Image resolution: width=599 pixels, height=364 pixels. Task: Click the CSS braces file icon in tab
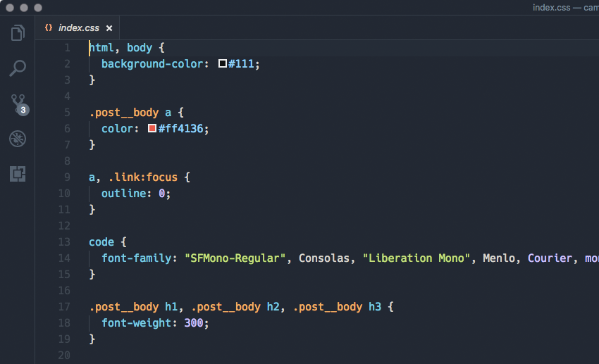(49, 27)
